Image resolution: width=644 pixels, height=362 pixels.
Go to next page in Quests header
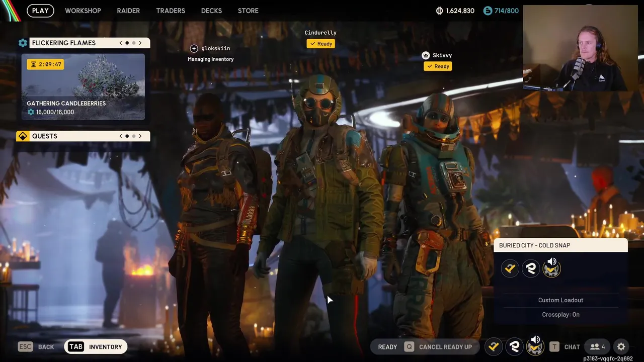click(140, 136)
